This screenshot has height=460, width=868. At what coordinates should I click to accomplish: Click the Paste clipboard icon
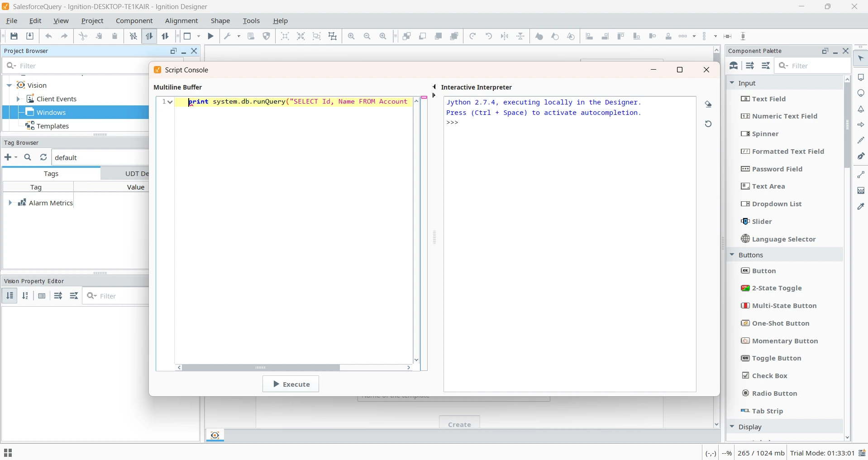[115, 37]
